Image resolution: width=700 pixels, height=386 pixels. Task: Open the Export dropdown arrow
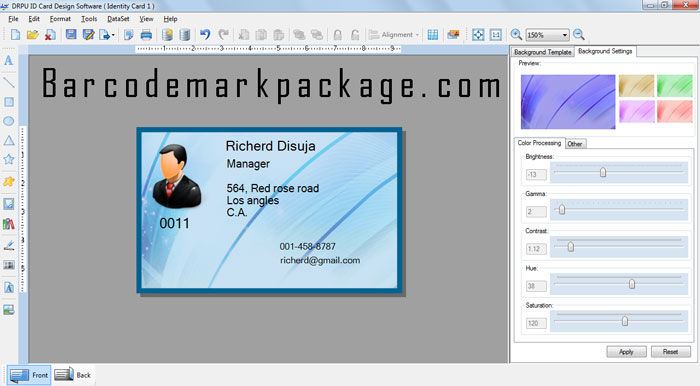(x=113, y=35)
